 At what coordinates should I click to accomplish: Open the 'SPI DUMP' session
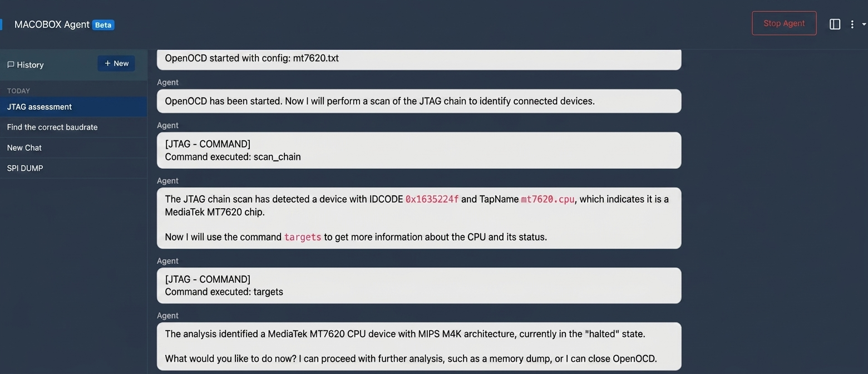click(x=24, y=168)
